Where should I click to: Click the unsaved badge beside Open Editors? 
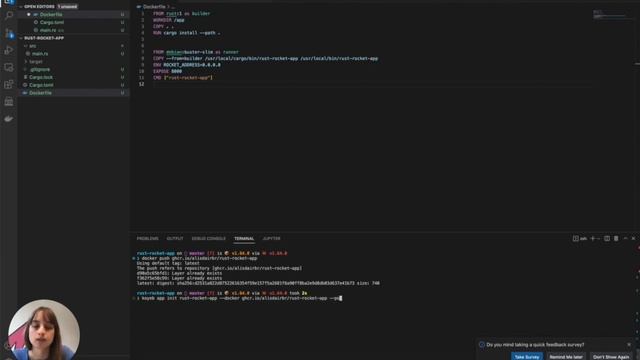click(x=67, y=7)
